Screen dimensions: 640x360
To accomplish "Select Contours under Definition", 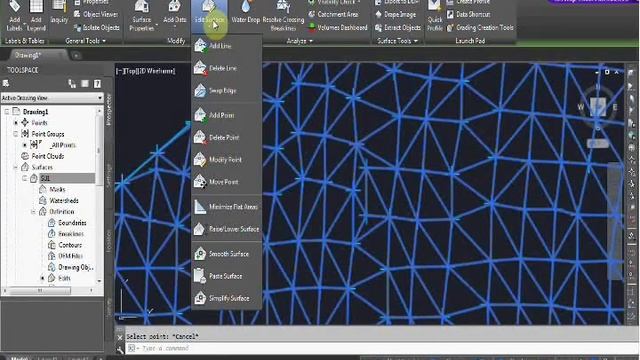I will (70, 245).
